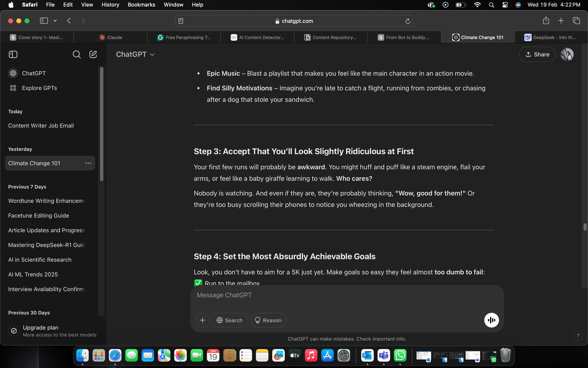Open options for Climate Change 101 chat

tap(88, 163)
